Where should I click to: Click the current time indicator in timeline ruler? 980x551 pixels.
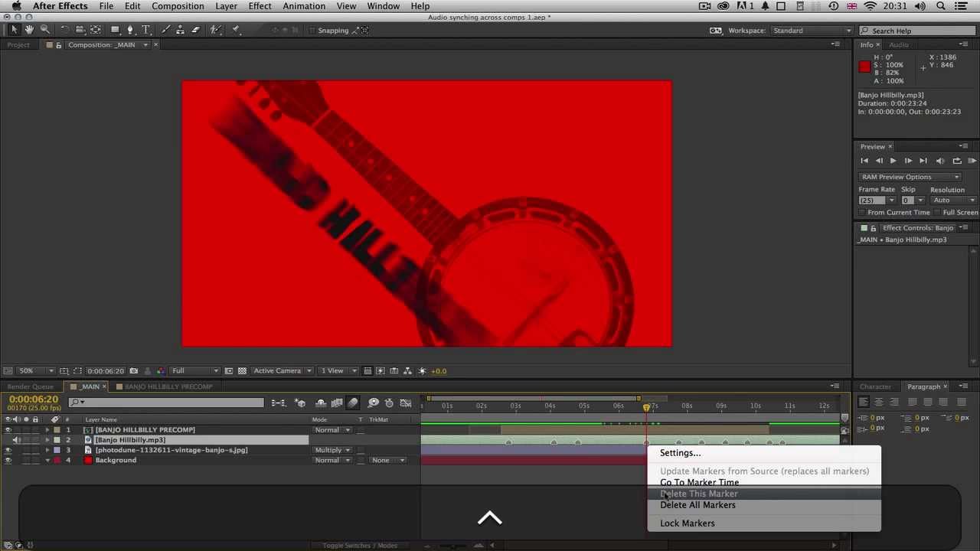pos(646,408)
